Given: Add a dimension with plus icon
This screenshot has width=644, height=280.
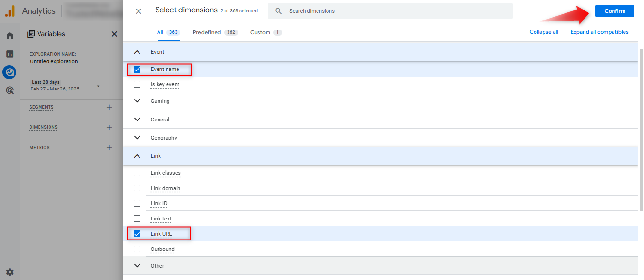Looking at the screenshot, I should (x=109, y=128).
